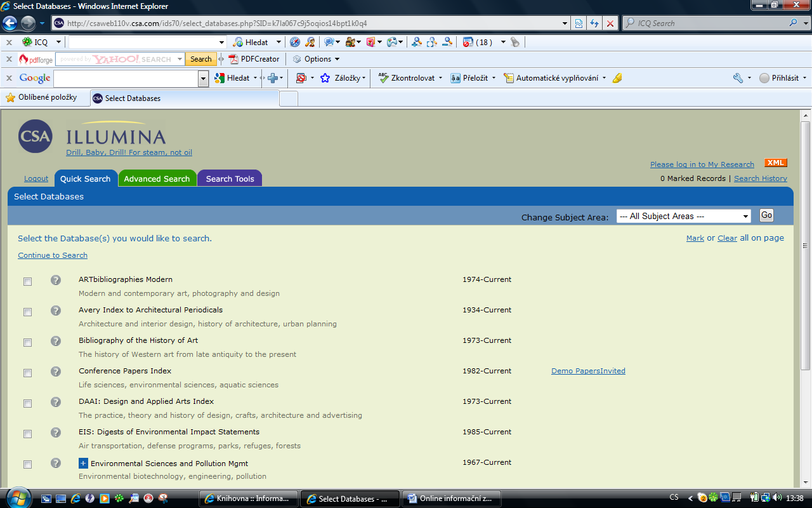The image size is (812, 508).
Task: Check the Conference Papers Index checkbox
Action: click(27, 373)
